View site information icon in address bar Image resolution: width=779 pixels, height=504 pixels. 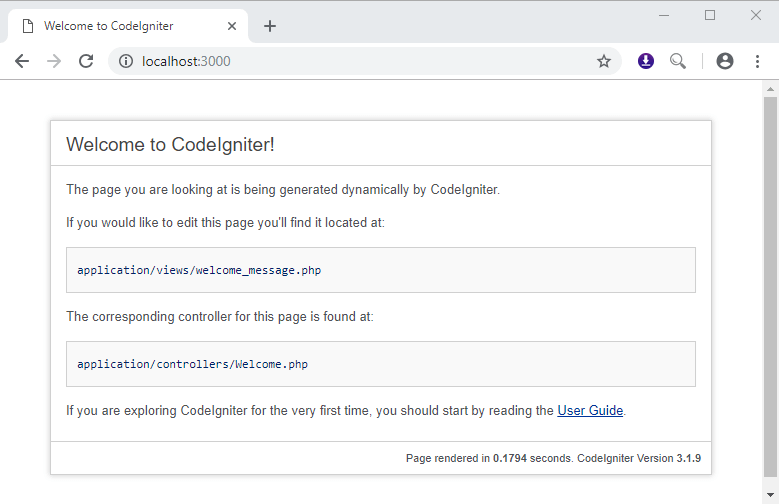tap(126, 61)
